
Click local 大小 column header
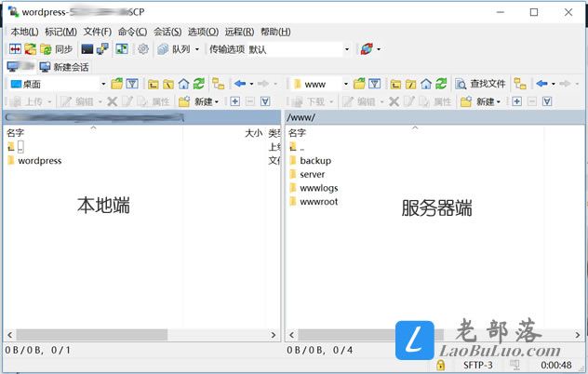(x=224, y=133)
